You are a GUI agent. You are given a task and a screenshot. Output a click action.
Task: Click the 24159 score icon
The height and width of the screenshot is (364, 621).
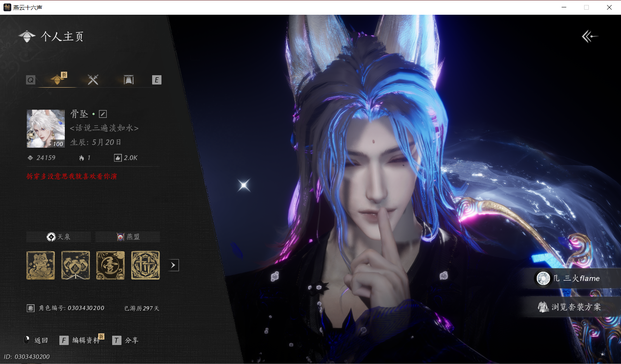pyautogui.click(x=30, y=158)
